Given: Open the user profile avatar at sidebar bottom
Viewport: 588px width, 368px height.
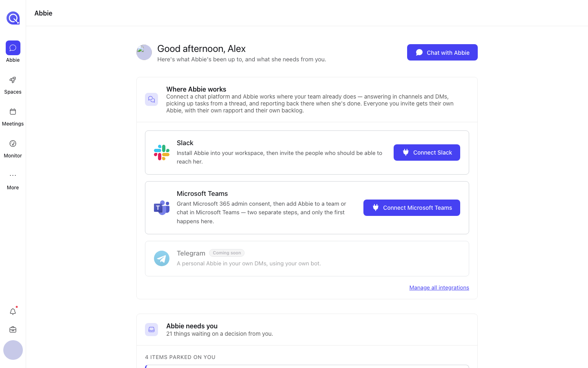Looking at the screenshot, I should point(13,350).
